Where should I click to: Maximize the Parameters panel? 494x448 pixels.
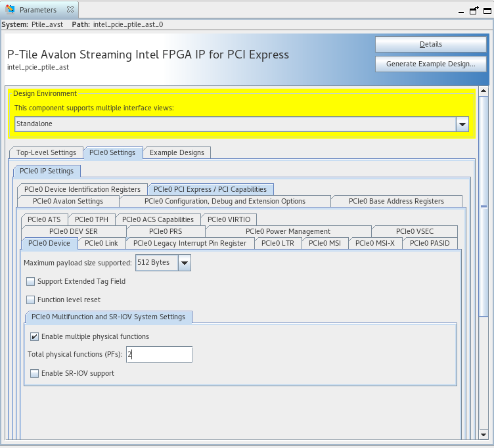pos(487,11)
